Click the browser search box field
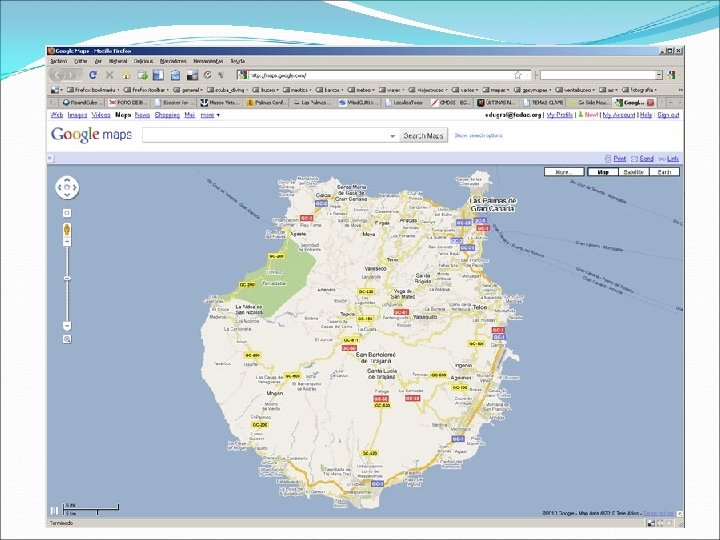The width and height of the screenshot is (720, 540). click(x=598, y=75)
